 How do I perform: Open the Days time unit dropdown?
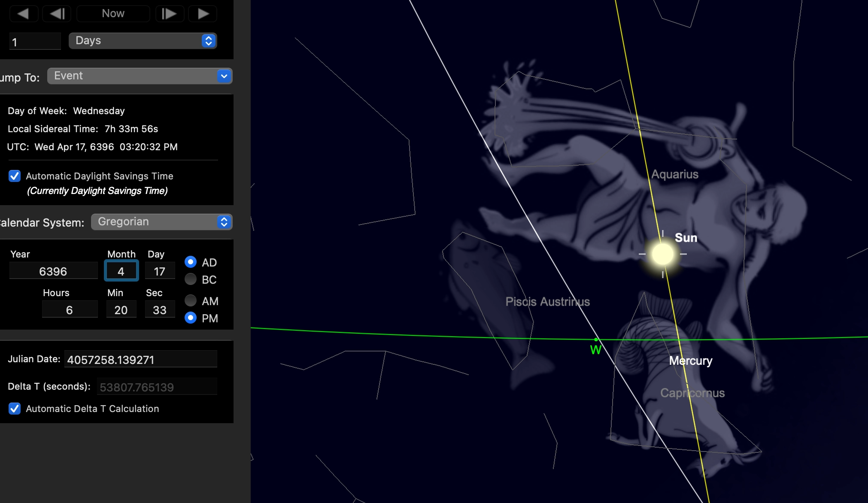(143, 41)
